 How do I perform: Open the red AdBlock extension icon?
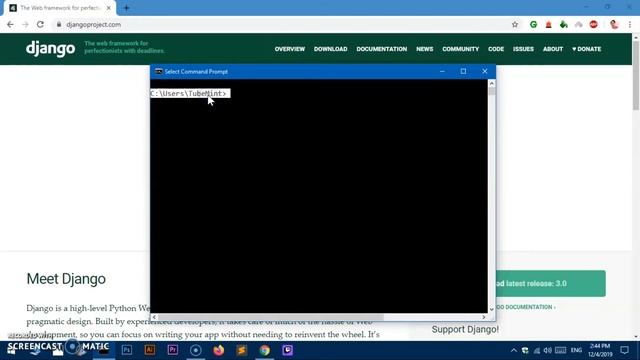pos(593,24)
